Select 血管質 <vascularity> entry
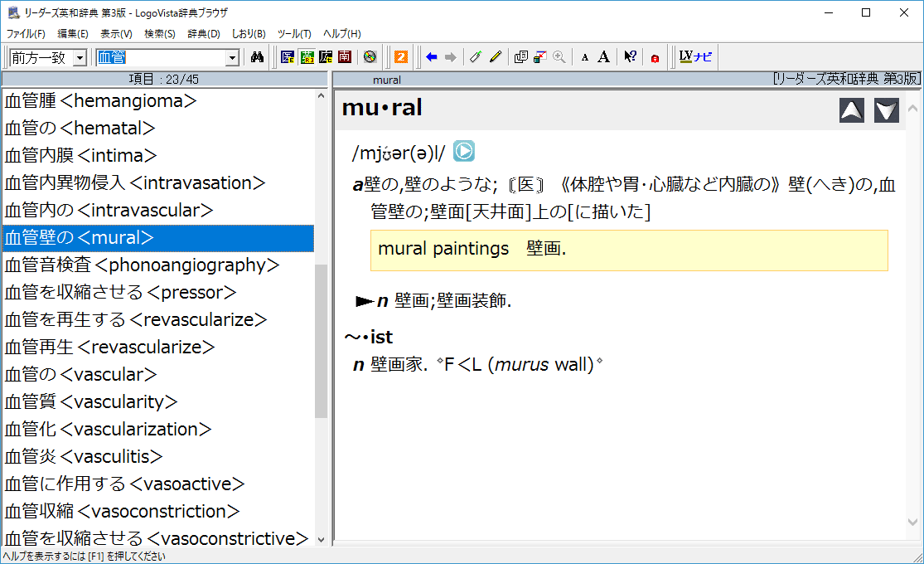Viewport: 924px width, 564px height. [x=158, y=401]
